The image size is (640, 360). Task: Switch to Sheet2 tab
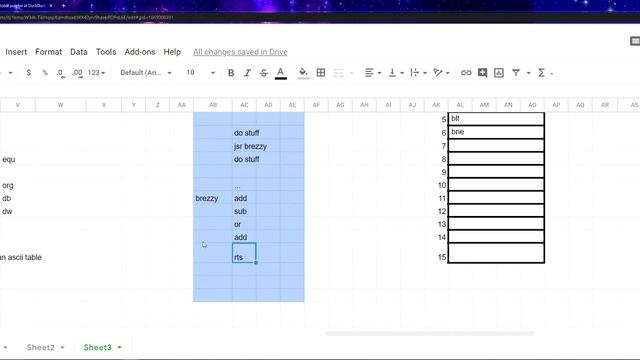[40, 347]
